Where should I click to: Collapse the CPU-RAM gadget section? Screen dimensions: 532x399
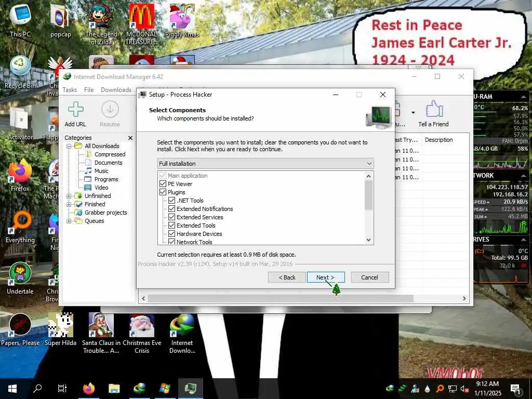pos(523,97)
